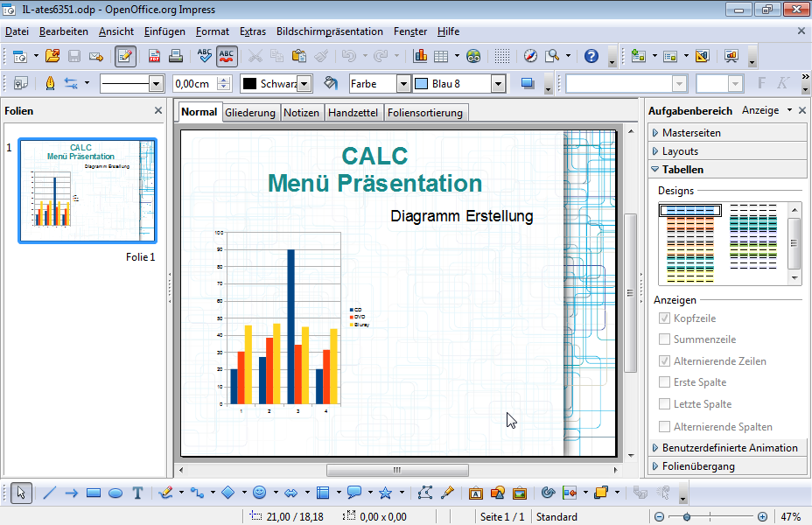Click zoom in plus button
The width and height of the screenshot is (812, 525).
762,517
